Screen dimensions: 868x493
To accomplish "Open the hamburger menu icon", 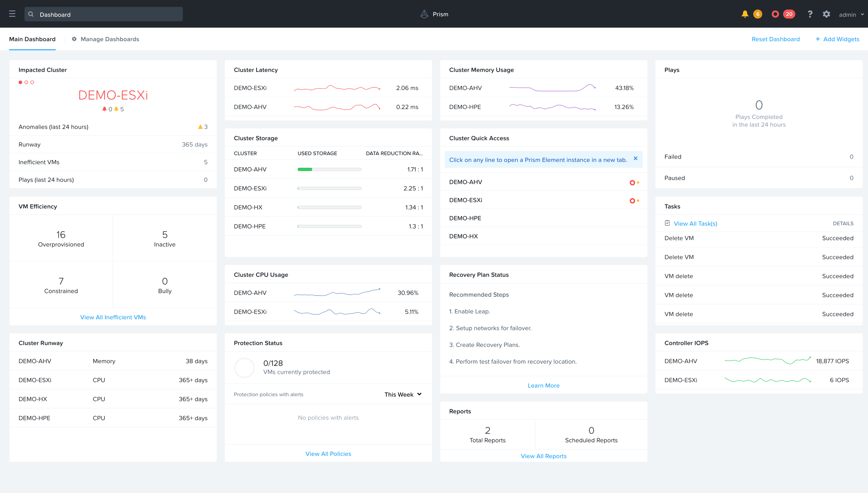I will 12,14.
